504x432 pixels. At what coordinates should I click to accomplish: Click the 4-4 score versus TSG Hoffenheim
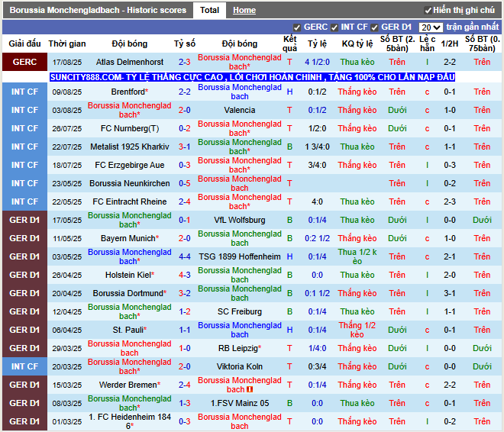pyautogui.click(x=185, y=256)
